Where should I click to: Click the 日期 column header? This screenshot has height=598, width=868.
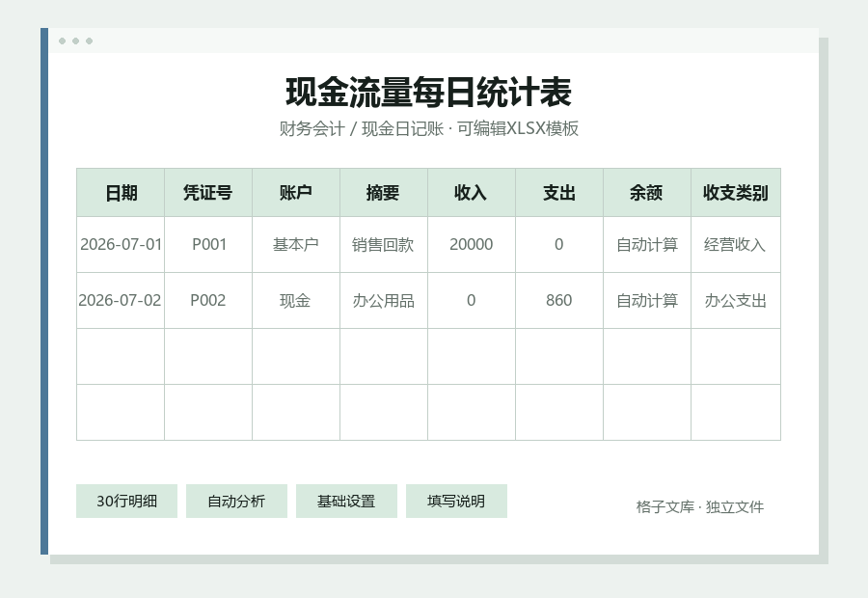tap(121, 193)
